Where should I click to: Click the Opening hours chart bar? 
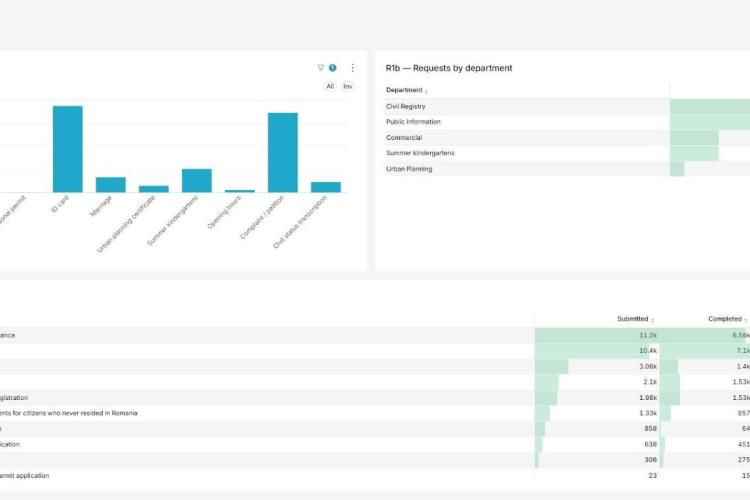[x=240, y=191]
